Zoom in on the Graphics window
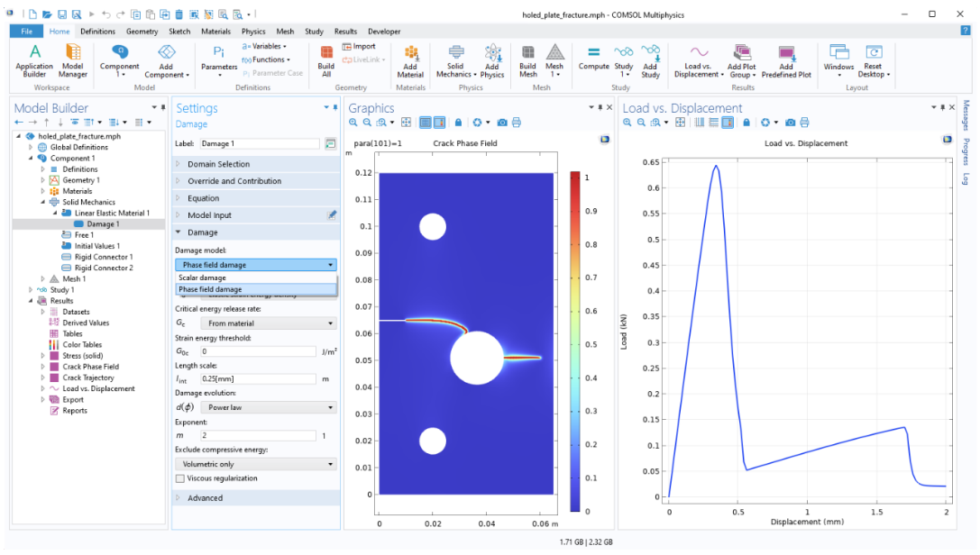The image size is (980, 555). (x=353, y=123)
